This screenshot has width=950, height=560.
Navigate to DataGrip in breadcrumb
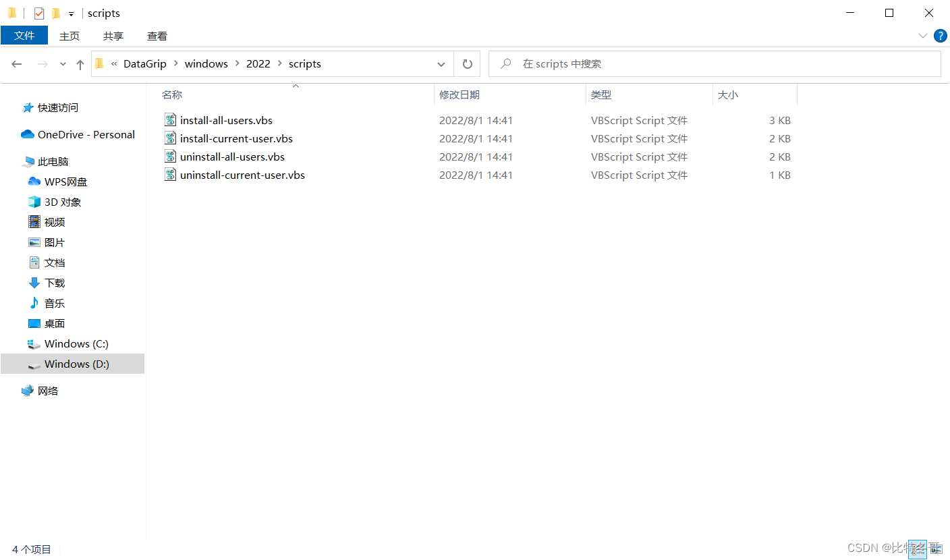pos(145,64)
